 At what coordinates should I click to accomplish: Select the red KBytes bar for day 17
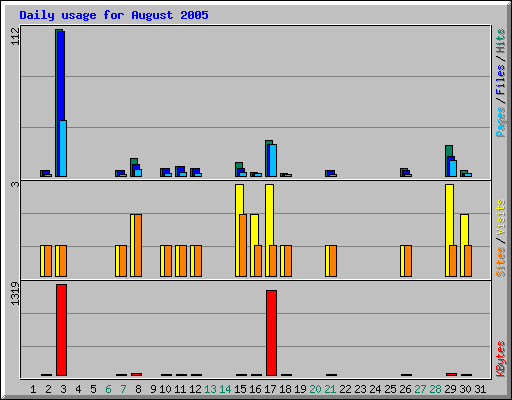click(x=271, y=333)
